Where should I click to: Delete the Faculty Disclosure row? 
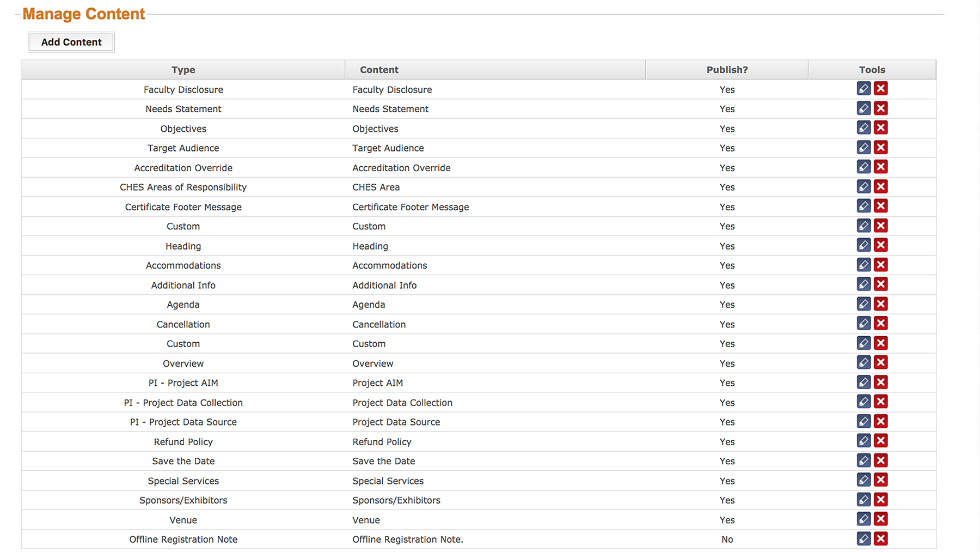coord(880,89)
